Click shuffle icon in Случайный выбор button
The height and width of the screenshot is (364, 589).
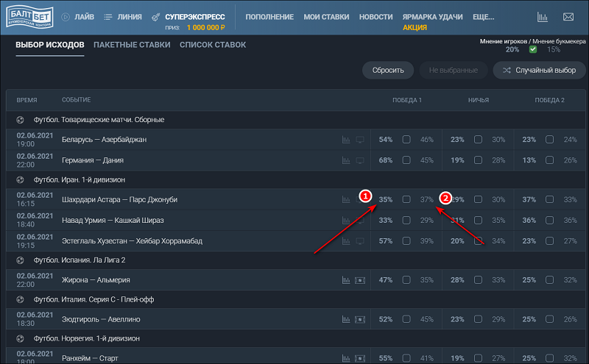(x=508, y=71)
